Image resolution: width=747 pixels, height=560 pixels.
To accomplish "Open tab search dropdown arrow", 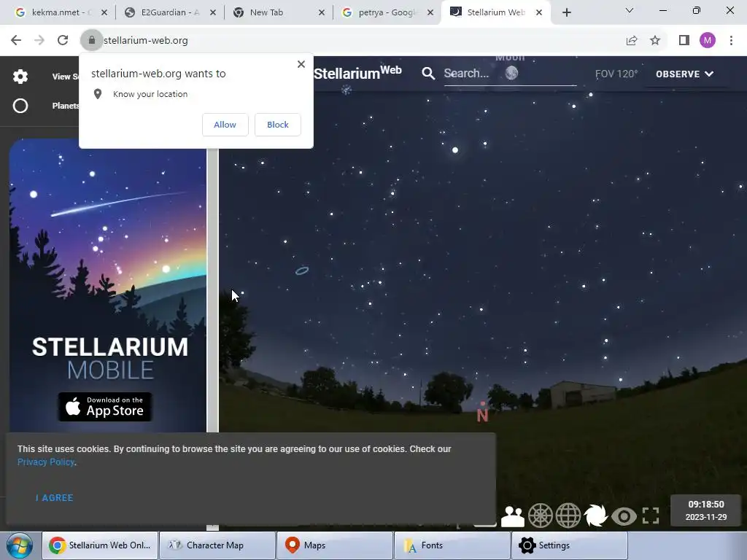I will pos(630,10).
